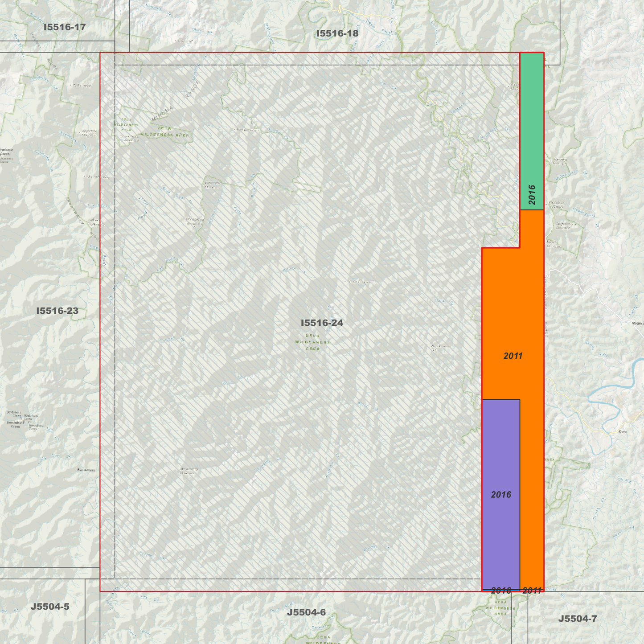Click the Appletree Mountain place name
Image resolution: width=644 pixels, height=644 pixels.
89,133
